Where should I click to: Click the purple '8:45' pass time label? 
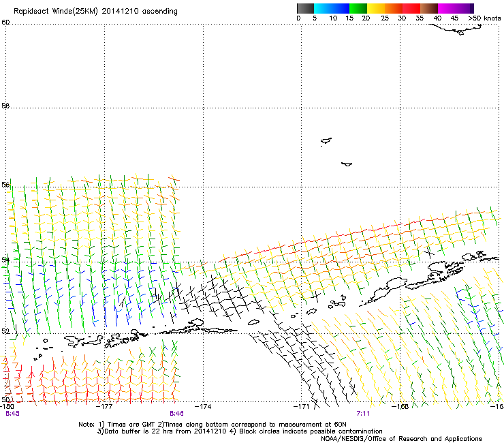coord(12,414)
